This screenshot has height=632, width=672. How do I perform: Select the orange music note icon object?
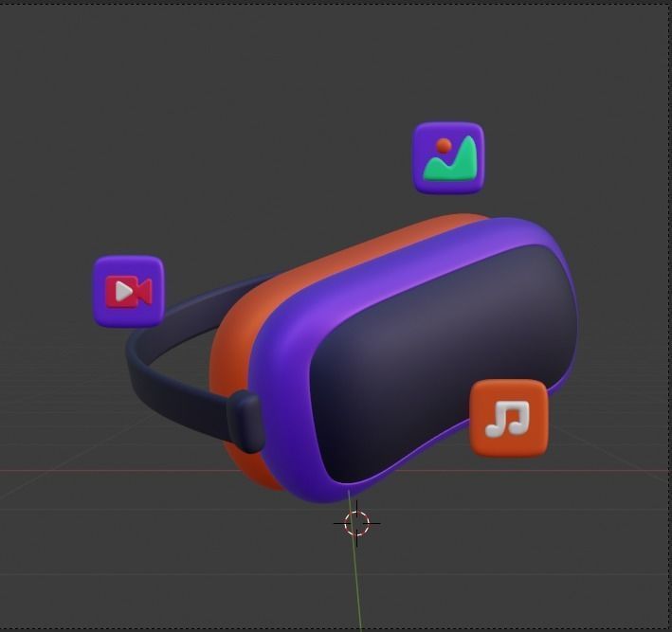coord(509,418)
